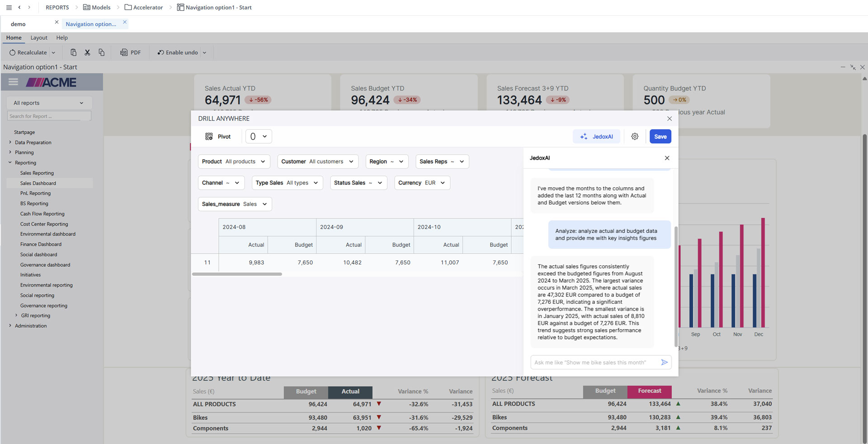Expand Planning tree node
Image resolution: width=868 pixels, height=444 pixels.
10,152
